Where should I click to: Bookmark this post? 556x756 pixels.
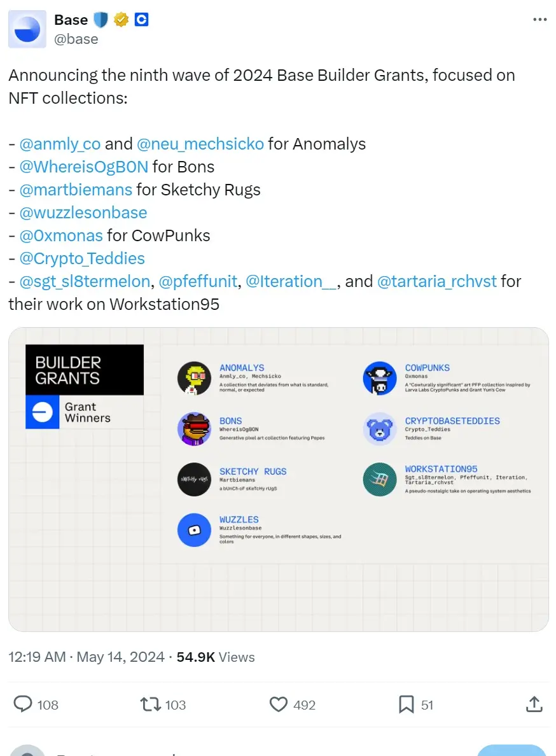(407, 704)
